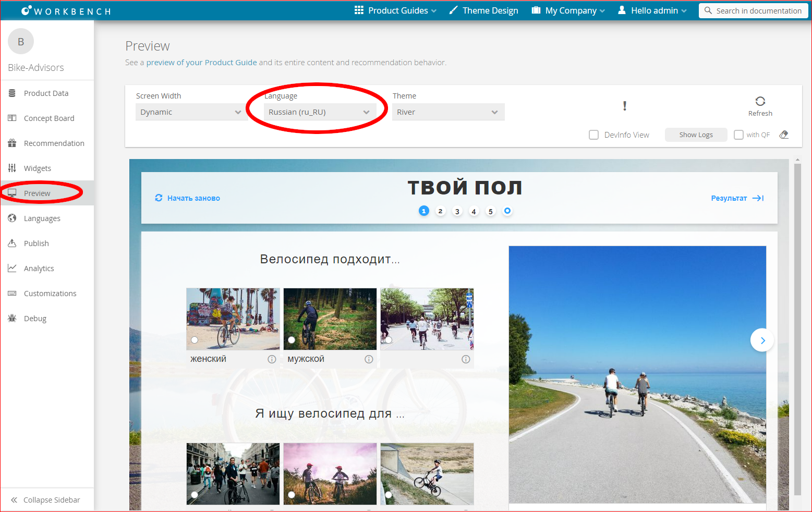Click the info icon for женский
Viewport: 812px width, 512px height.
(x=272, y=359)
